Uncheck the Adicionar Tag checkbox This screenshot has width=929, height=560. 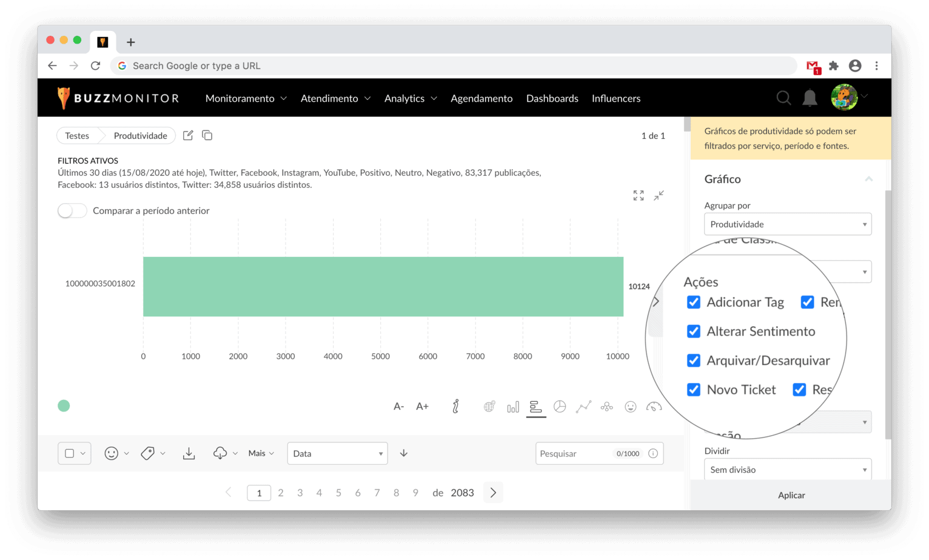(694, 302)
